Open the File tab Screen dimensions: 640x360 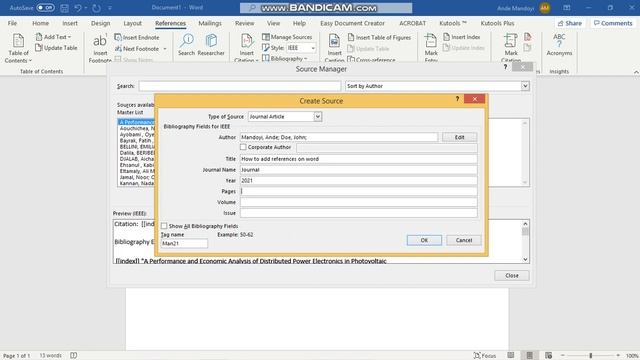click(x=12, y=23)
